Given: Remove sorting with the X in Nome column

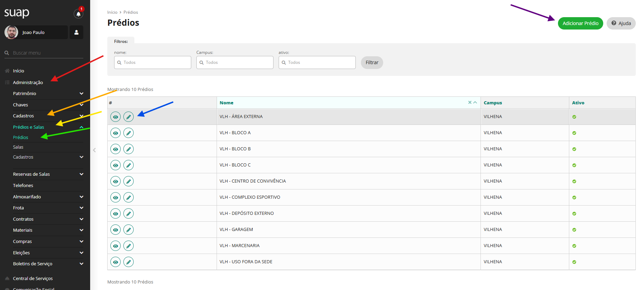Looking at the screenshot, I should (470, 103).
